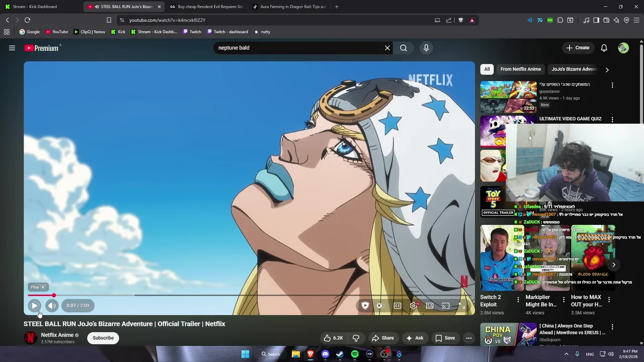Open more actions ellipsis under the video

pyautogui.click(x=469, y=338)
